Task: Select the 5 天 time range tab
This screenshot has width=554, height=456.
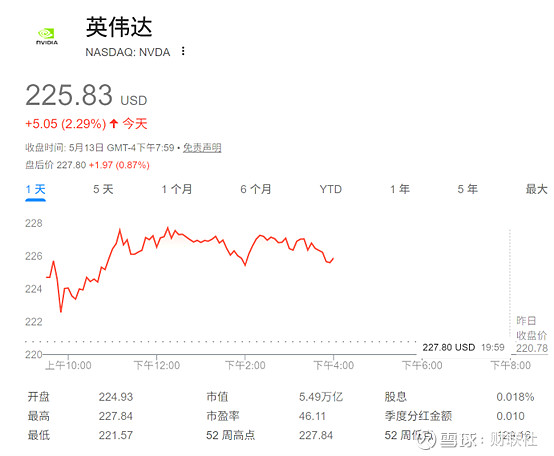Action: pyautogui.click(x=103, y=189)
